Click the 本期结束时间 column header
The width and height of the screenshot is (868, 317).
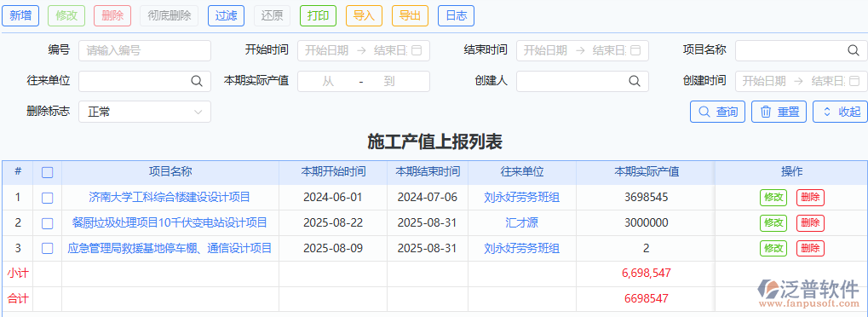(428, 172)
